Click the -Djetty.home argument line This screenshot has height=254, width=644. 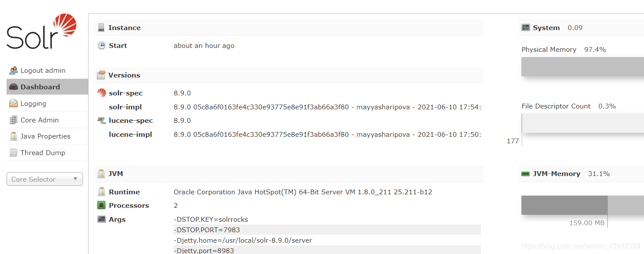pyautogui.click(x=243, y=240)
